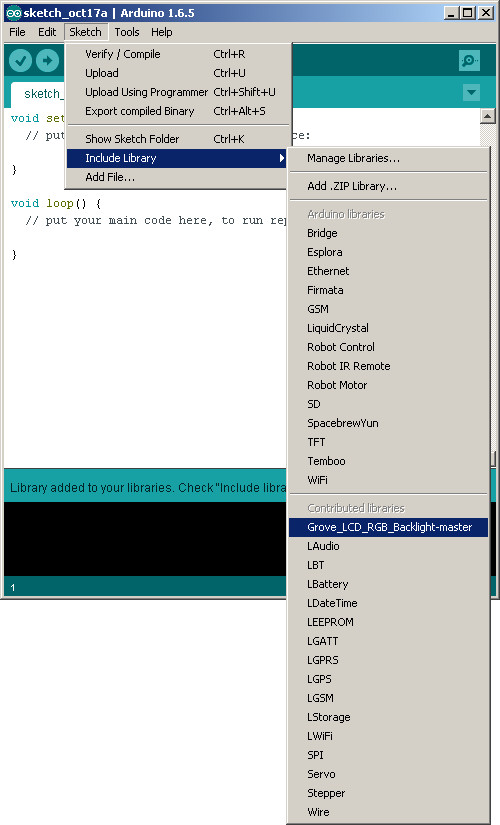This screenshot has height=825, width=500.
Task: Include the LBattery library
Action: 388,583
